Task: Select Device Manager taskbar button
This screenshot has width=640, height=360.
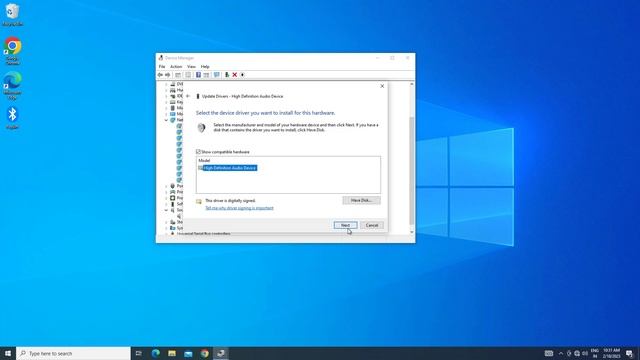Action: (221, 353)
